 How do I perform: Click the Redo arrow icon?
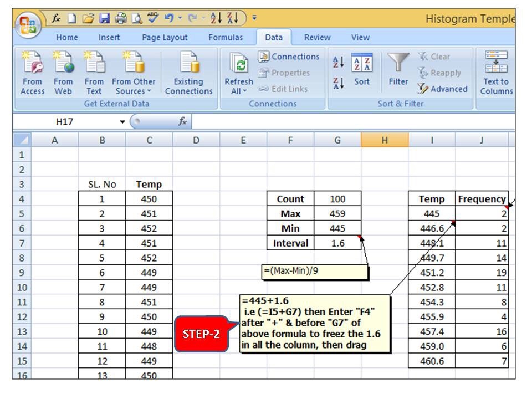coord(193,18)
